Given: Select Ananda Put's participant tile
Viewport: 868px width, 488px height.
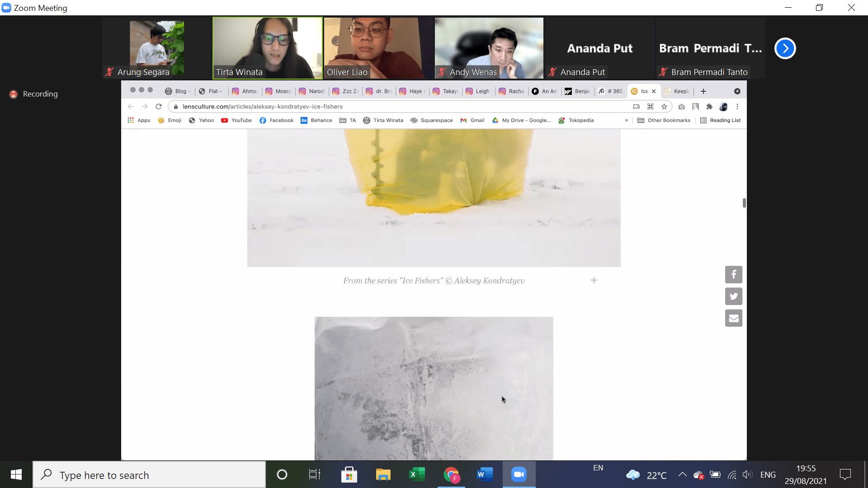Looking at the screenshot, I should [x=600, y=48].
